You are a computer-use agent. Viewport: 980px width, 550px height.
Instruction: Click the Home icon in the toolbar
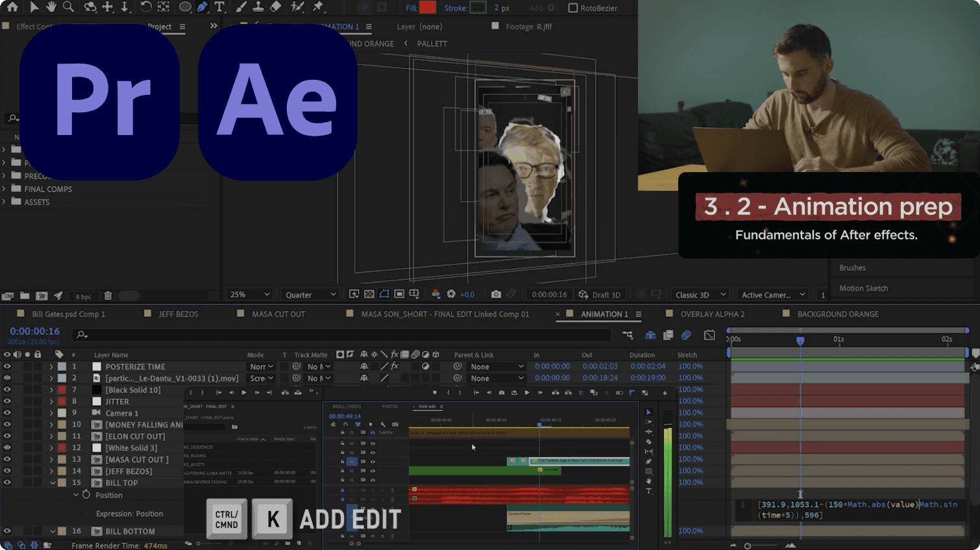click(x=12, y=7)
